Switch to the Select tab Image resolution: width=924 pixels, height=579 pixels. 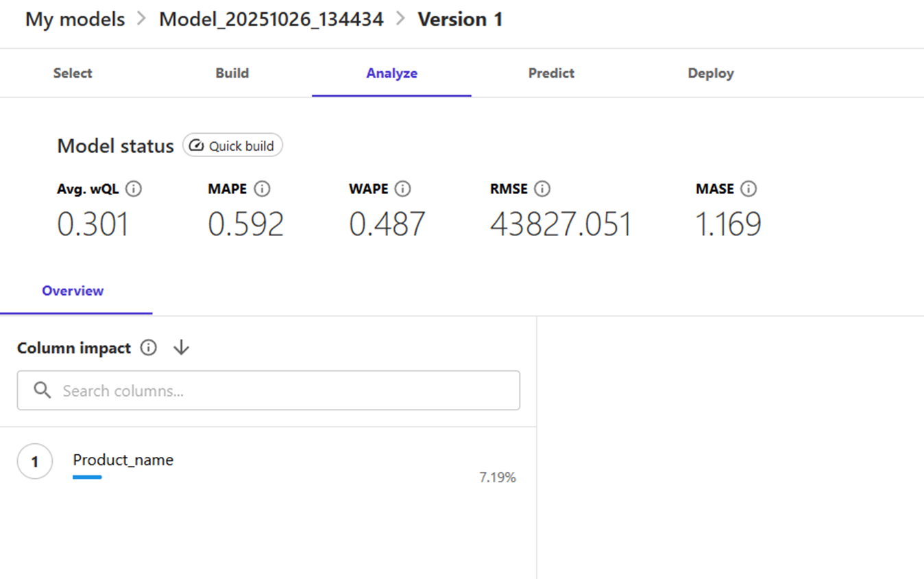[x=73, y=73]
